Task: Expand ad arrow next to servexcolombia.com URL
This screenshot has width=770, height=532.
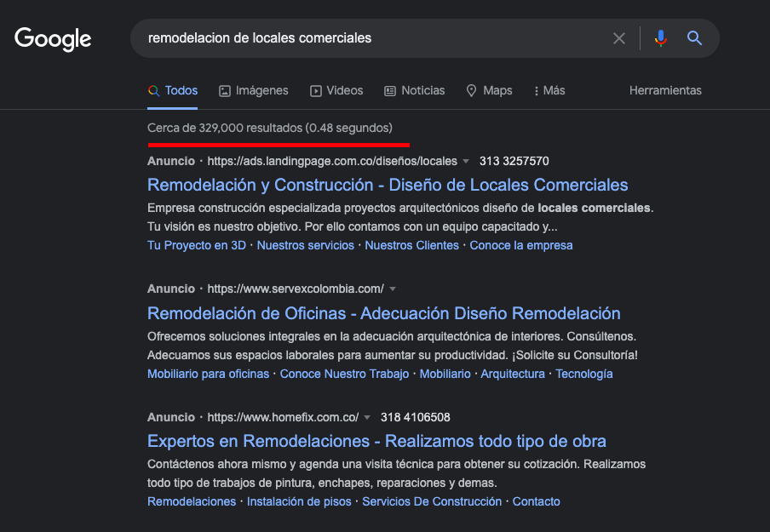Action: [393, 289]
